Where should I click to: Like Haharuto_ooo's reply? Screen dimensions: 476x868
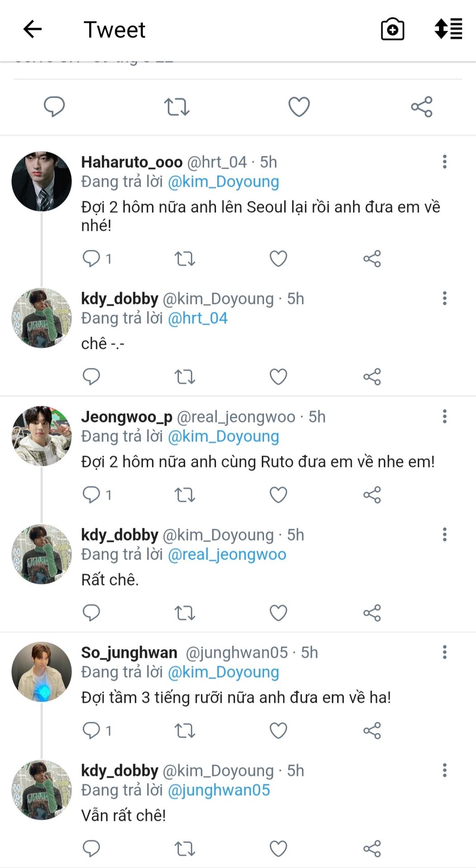278,259
